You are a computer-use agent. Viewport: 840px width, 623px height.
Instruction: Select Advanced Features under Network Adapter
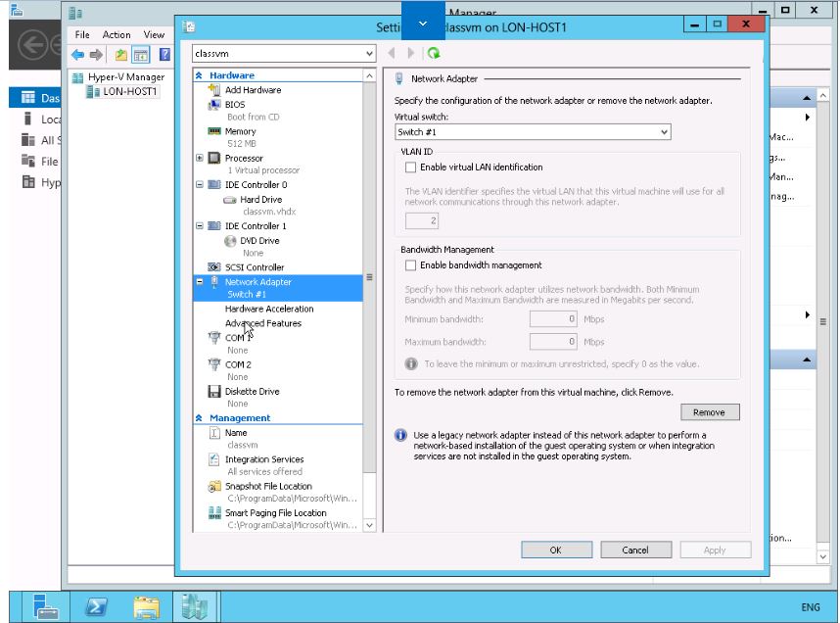point(263,323)
